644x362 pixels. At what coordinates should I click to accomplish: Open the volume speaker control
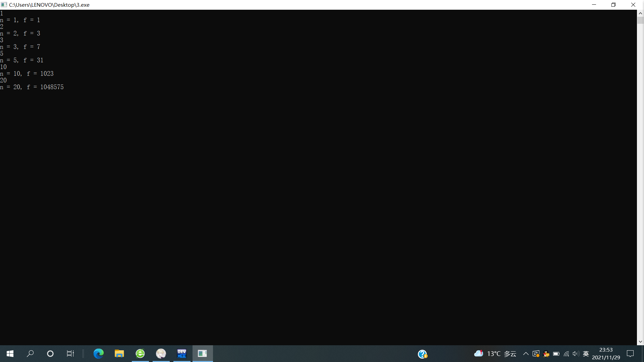click(x=576, y=354)
